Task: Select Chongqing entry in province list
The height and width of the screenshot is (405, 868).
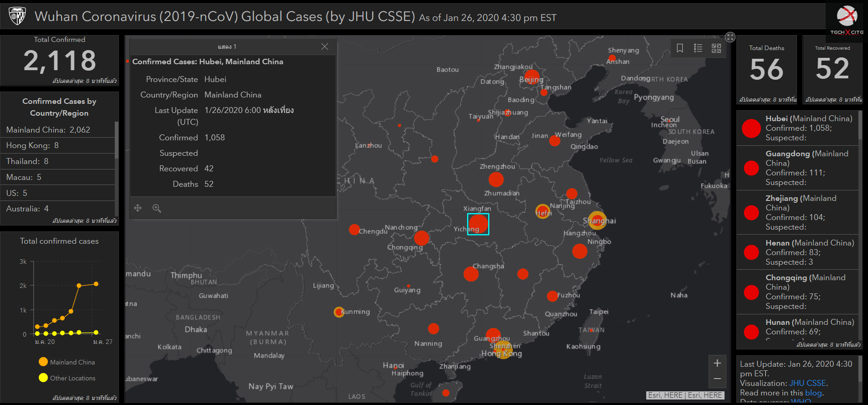Action: [x=797, y=292]
